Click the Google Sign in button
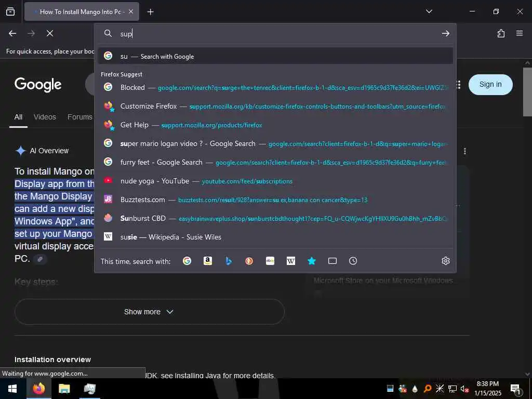532x399 pixels. [x=490, y=85]
